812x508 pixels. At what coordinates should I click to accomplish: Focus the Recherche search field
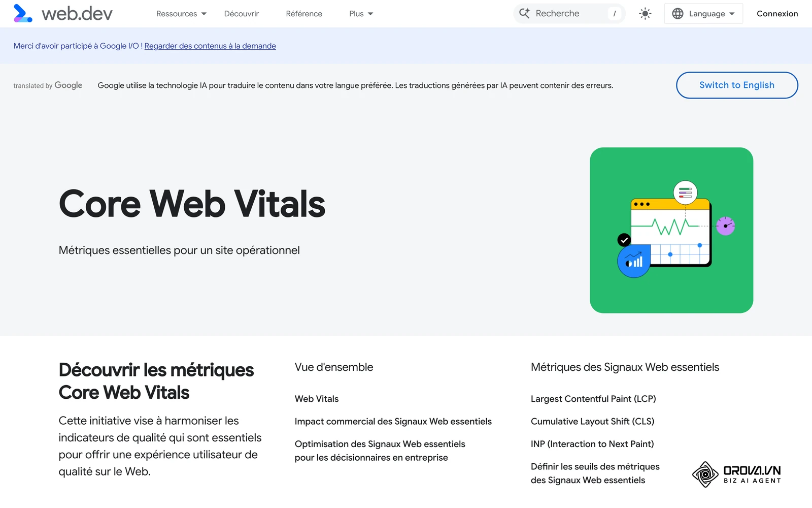[569, 13]
